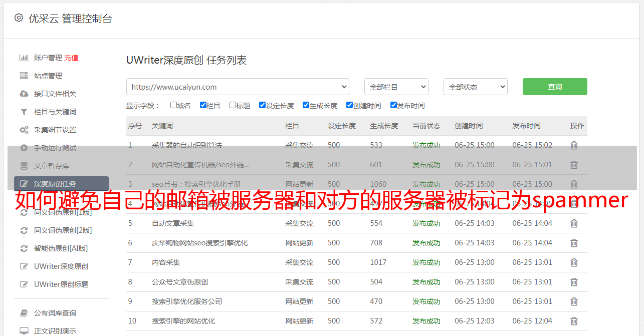Delete row 2 网站自动化宣传机器 task
The width and height of the screenshot is (644, 336).
[x=574, y=165]
